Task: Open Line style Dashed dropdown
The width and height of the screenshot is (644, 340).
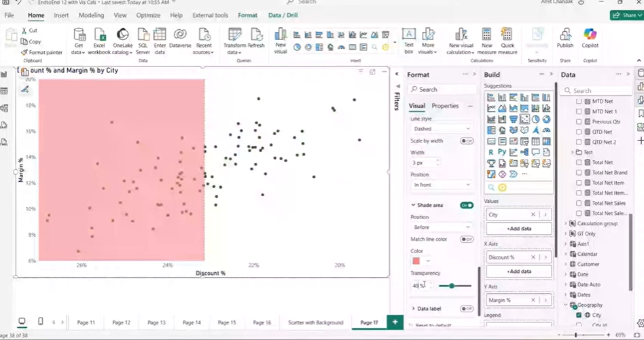Action: [x=442, y=129]
